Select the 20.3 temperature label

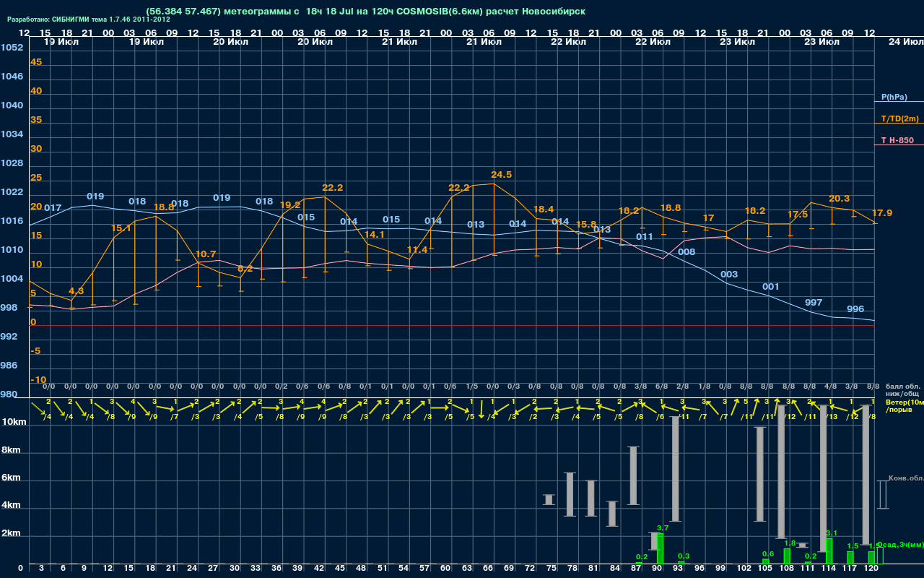coord(839,199)
